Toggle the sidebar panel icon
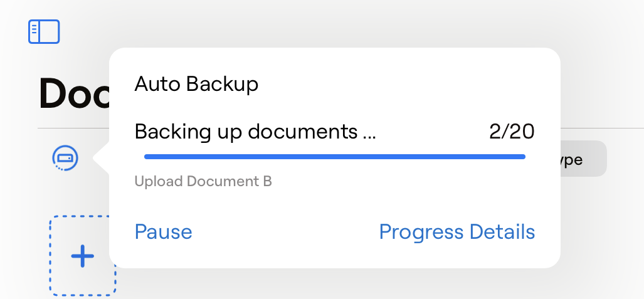This screenshot has width=644, height=299. [x=44, y=32]
